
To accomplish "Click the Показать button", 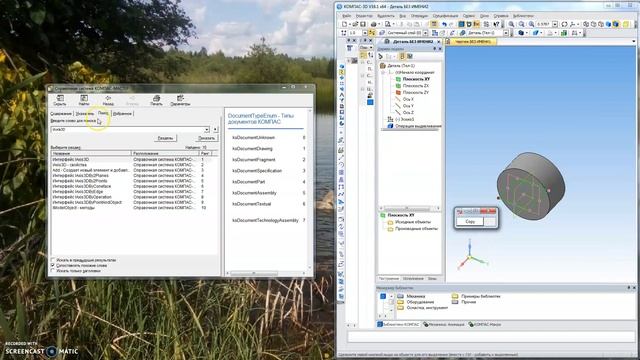I will [207, 138].
